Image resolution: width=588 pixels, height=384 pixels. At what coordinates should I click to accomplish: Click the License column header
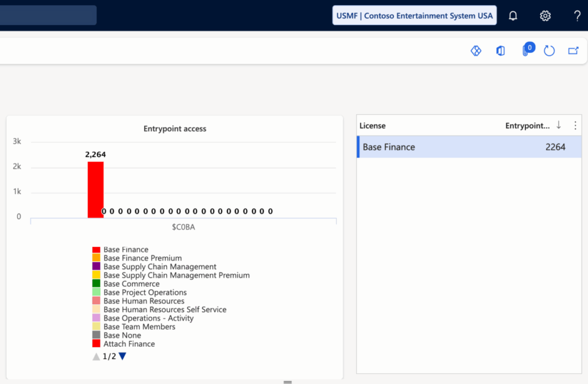tap(373, 125)
